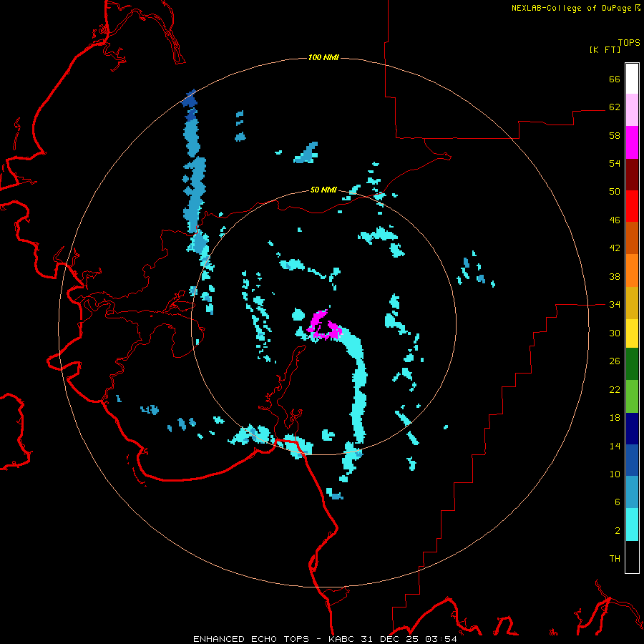
Task: Click the black TH swatch at the legend bottom
Action: tap(632, 557)
